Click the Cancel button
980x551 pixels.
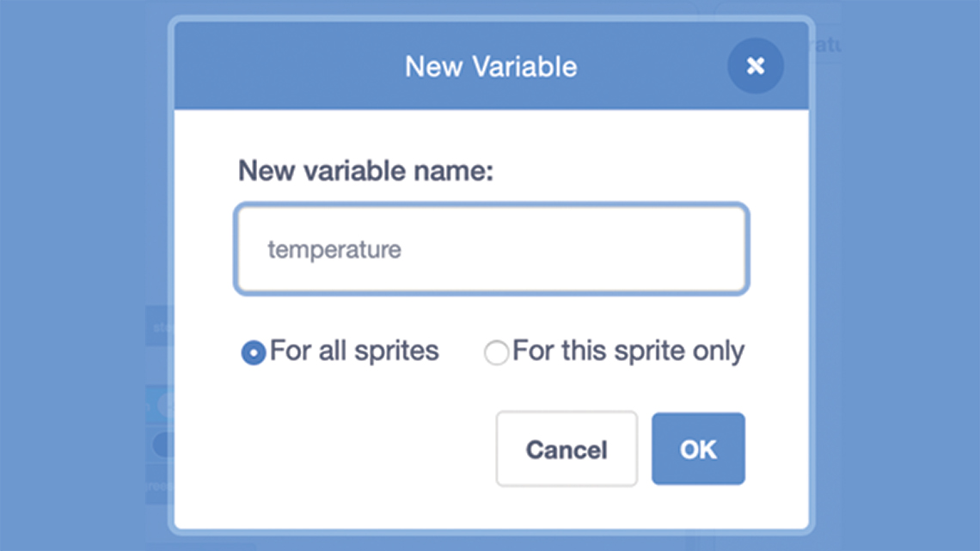(567, 449)
